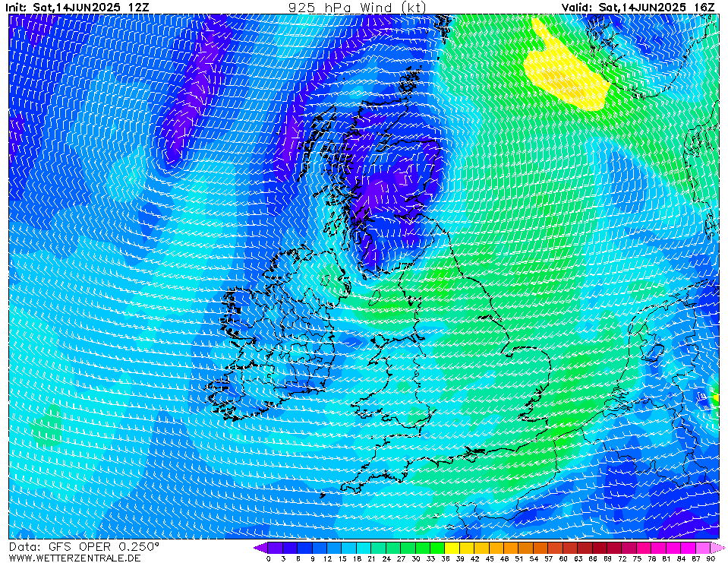
Task: Click the left arrow end of color scale
Action: (x=261, y=547)
